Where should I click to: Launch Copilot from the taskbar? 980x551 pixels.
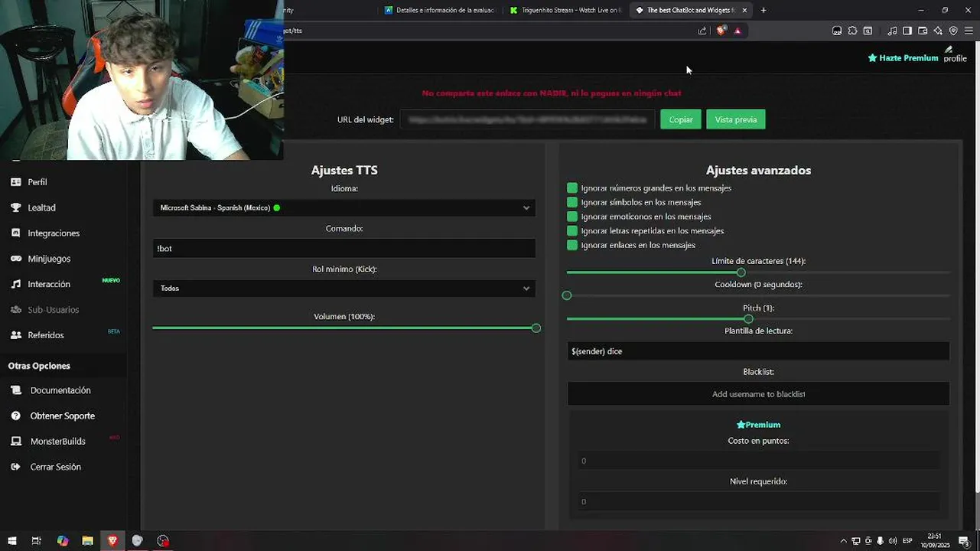coord(63,540)
